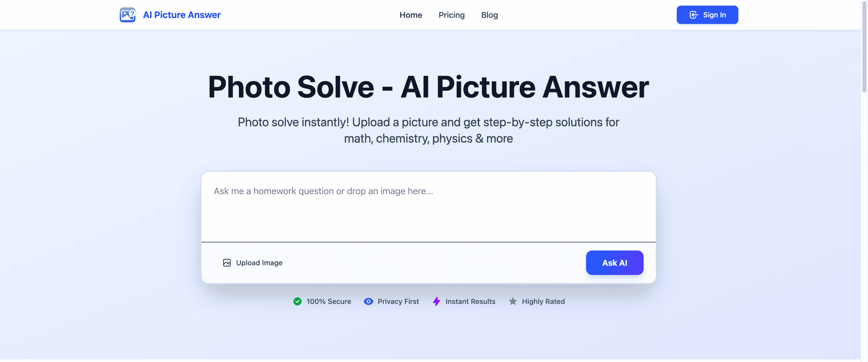Viewport: 868px width, 362px height.
Task: Open the Home page
Action: (x=411, y=15)
